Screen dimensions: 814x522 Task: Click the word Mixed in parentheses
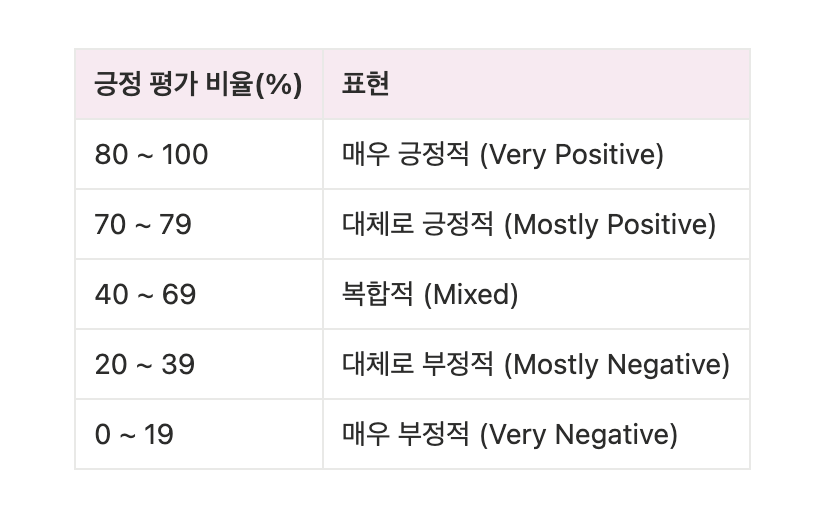point(471,295)
